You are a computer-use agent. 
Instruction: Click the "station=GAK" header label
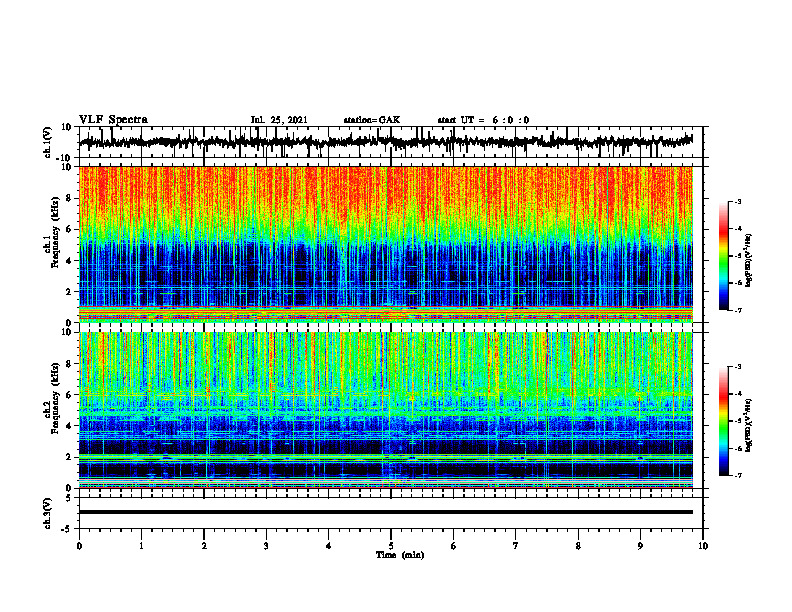pos(372,120)
